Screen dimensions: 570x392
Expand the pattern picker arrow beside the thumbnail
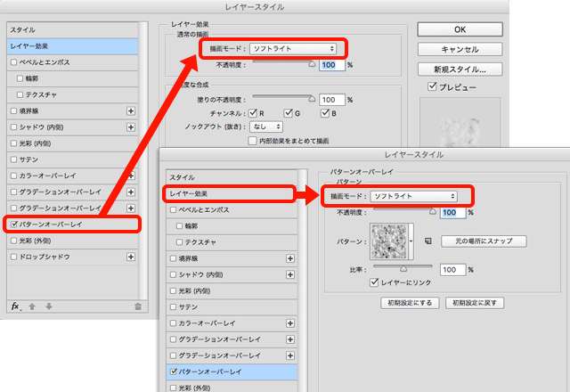coord(411,241)
